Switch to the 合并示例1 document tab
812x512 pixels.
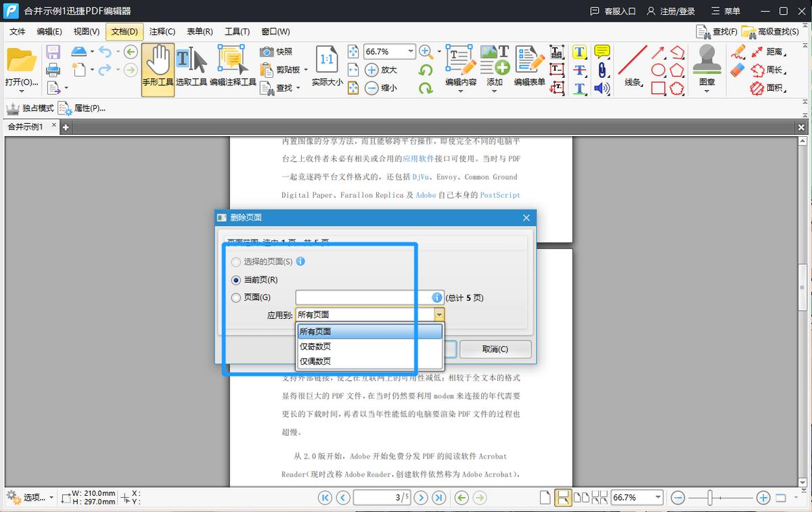(x=27, y=126)
